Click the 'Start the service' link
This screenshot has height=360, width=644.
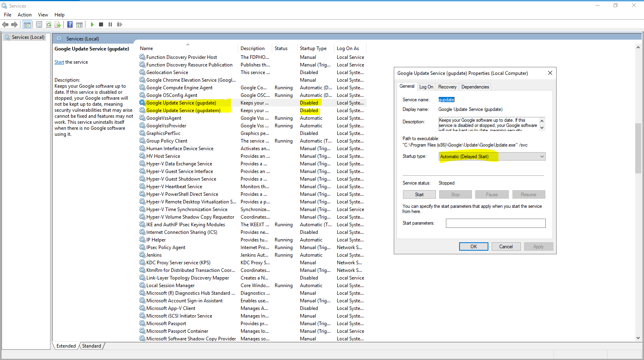pos(59,62)
